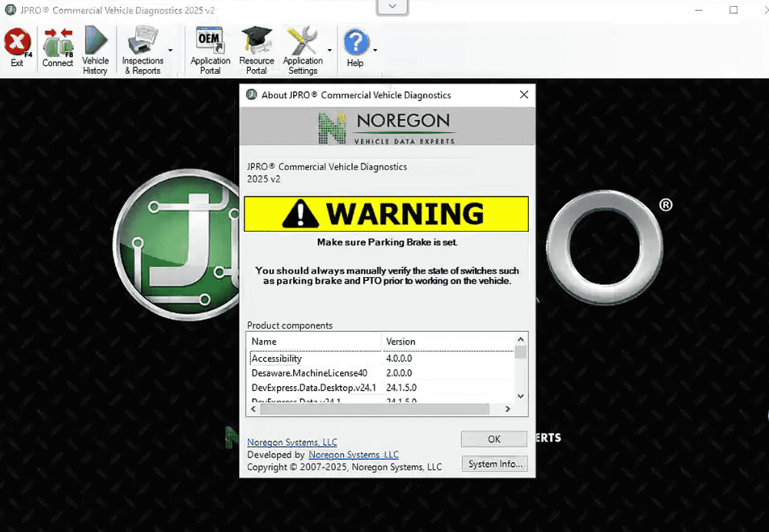Image resolution: width=769 pixels, height=532 pixels.
Task: Click the System Info... button
Action: point(494,464)
